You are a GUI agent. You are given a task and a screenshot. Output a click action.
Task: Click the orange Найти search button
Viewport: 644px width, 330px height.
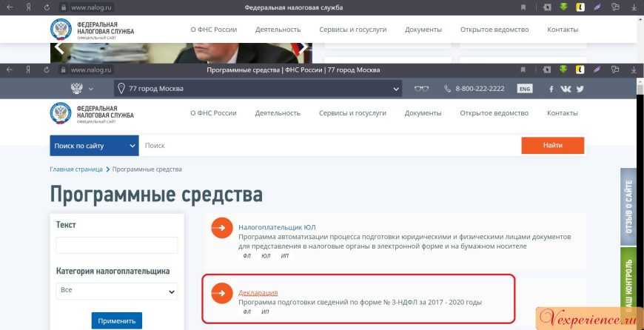[553, 145]
